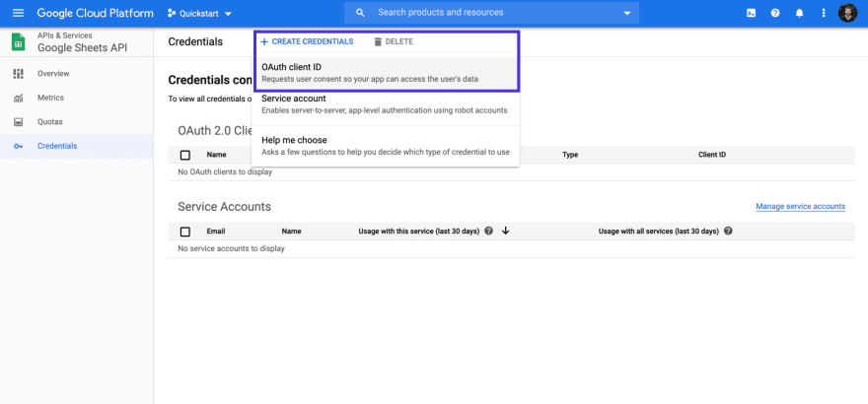The height and width of the screenshot is (404, 868).
Task: Click the Credentials page title
Action: tap(195, 41)
